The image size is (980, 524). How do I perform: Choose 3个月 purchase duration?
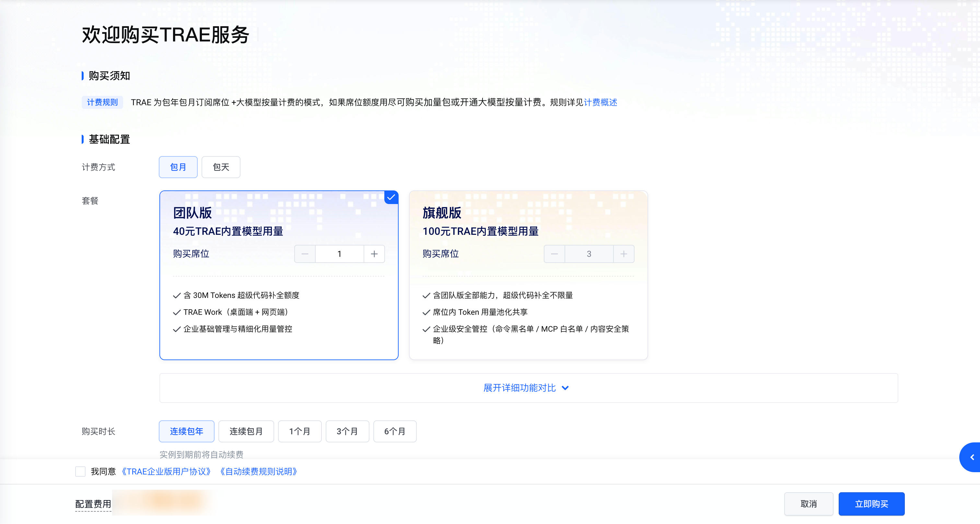pos(347,431)
